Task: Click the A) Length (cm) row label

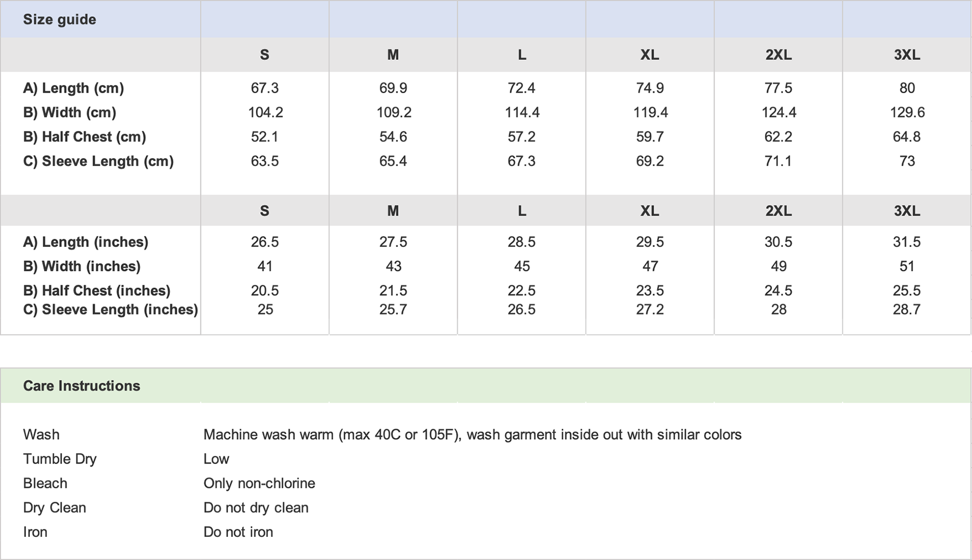Action: pos(73,88)
